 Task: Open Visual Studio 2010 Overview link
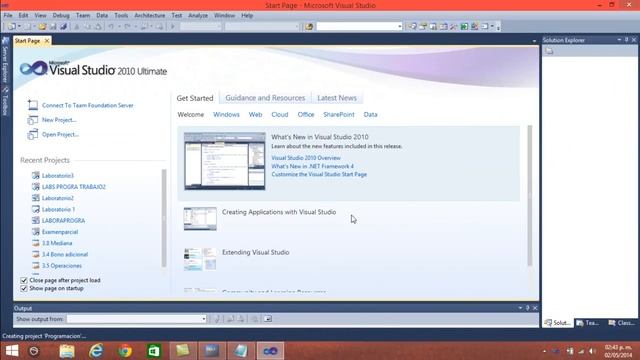pos(306,158)
